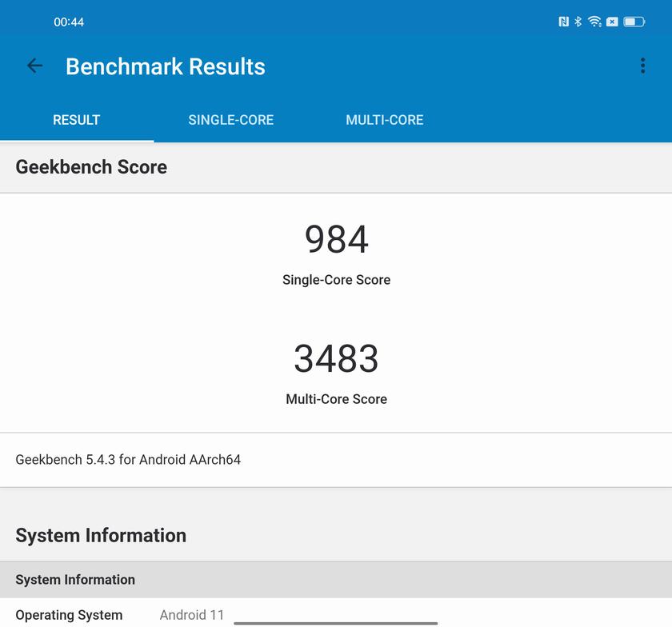Tap the bottom navigation gesture bar
Viewport: 672px width, 627px height.
point(336,621)
